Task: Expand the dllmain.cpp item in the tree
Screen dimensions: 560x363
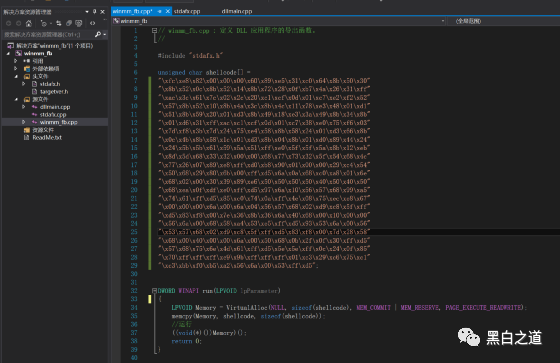Action: pyautogui.click(x=24, y=107)
